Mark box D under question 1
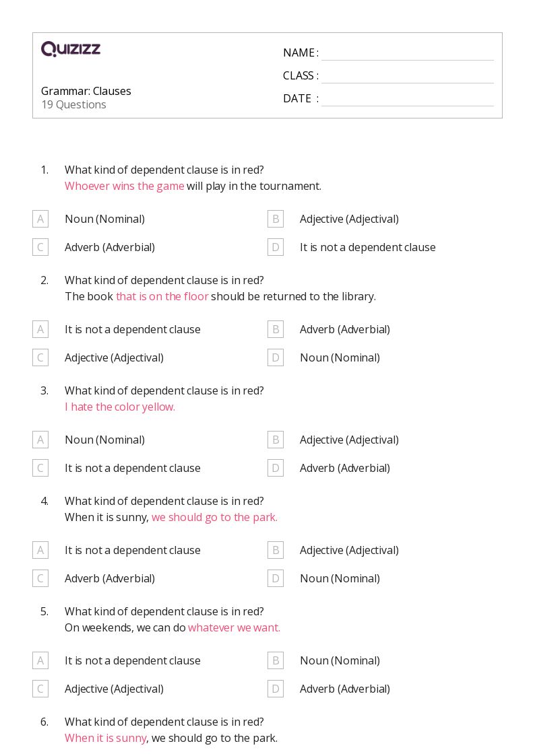535x756 pixels. click(276, 247)
